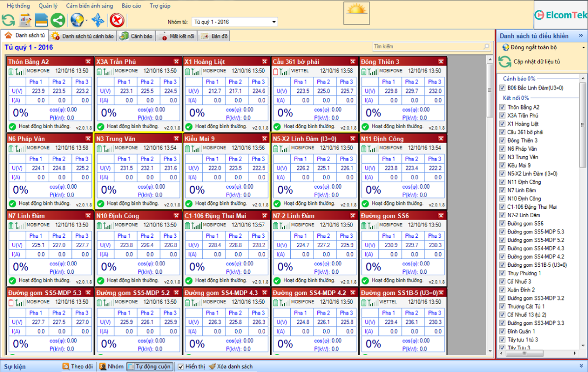Screen dimensions: 588x372
Task: Click the green share toolbar icon
Action: 58,20
